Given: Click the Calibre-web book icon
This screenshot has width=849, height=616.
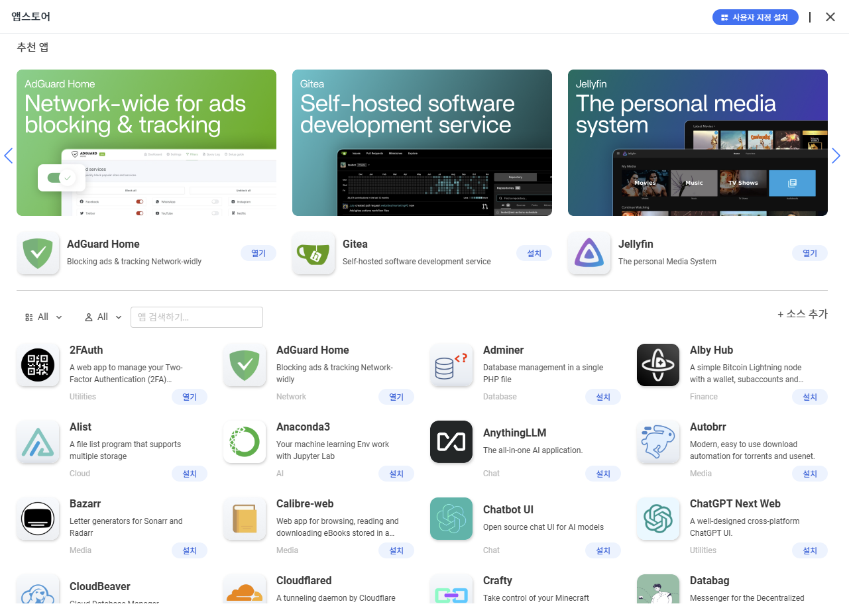Looking at the screenshot, I should coord(245,519).
